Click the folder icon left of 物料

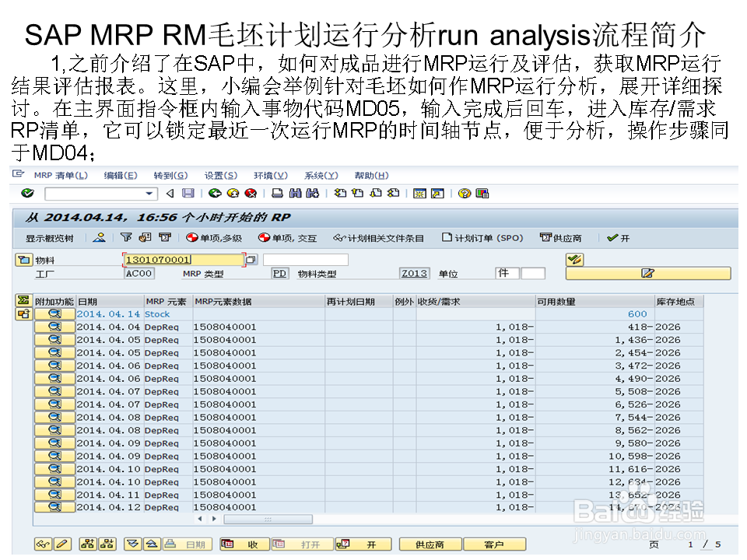[x=23, y=260]
